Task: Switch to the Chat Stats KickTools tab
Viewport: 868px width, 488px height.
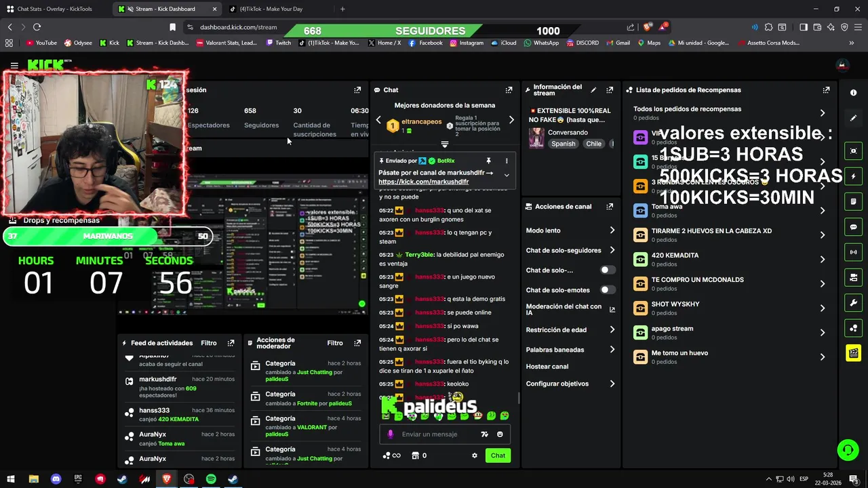Action: [56, 9]
